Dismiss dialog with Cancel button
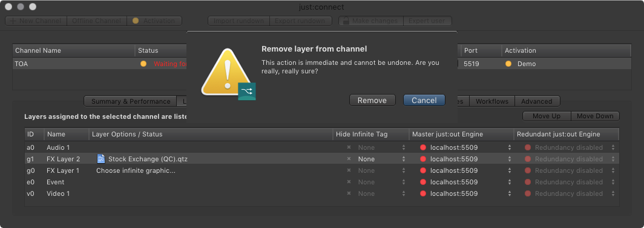The height and width of the screenshot is (228, 644). 424,101
